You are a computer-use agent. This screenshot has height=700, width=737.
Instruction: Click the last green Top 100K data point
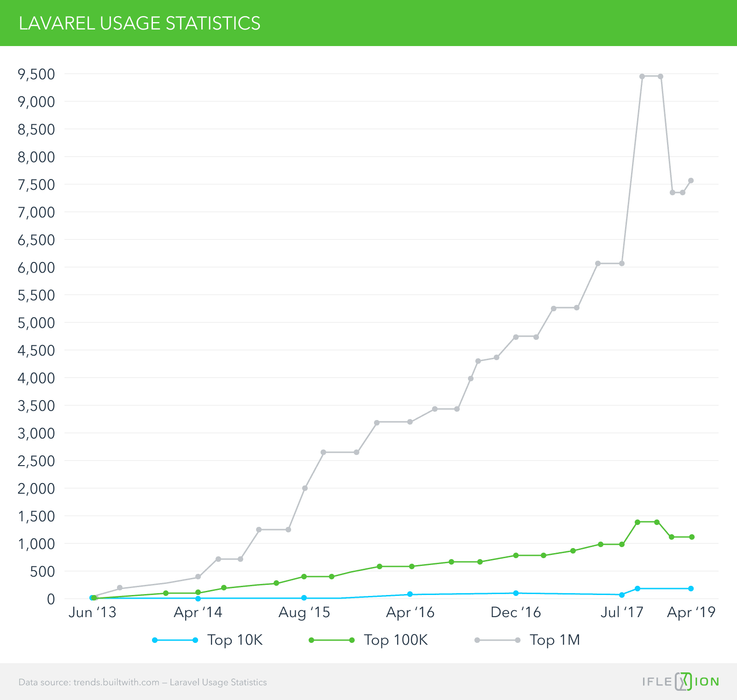point(692,537)
